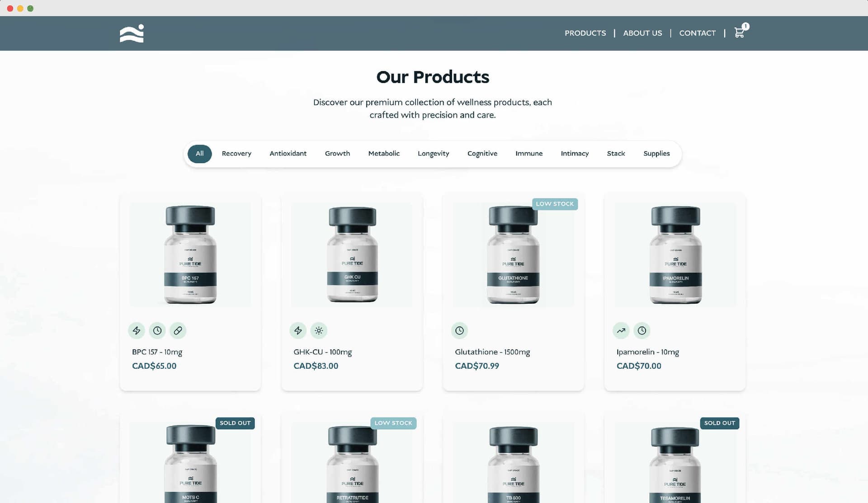Go to the ABOUT US page

[642, 33]
